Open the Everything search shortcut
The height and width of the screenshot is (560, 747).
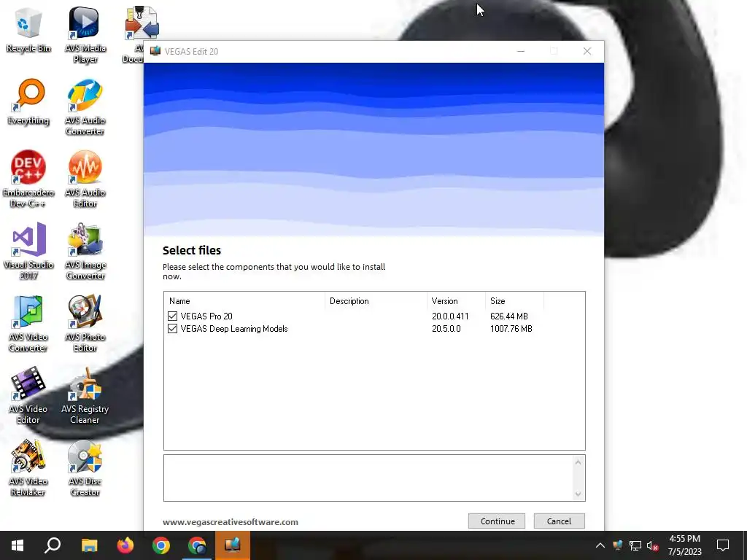pos(28,102)
